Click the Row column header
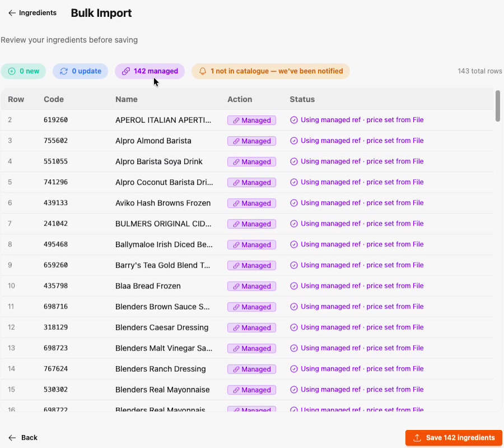504x448 pixels. click(16, 99)
